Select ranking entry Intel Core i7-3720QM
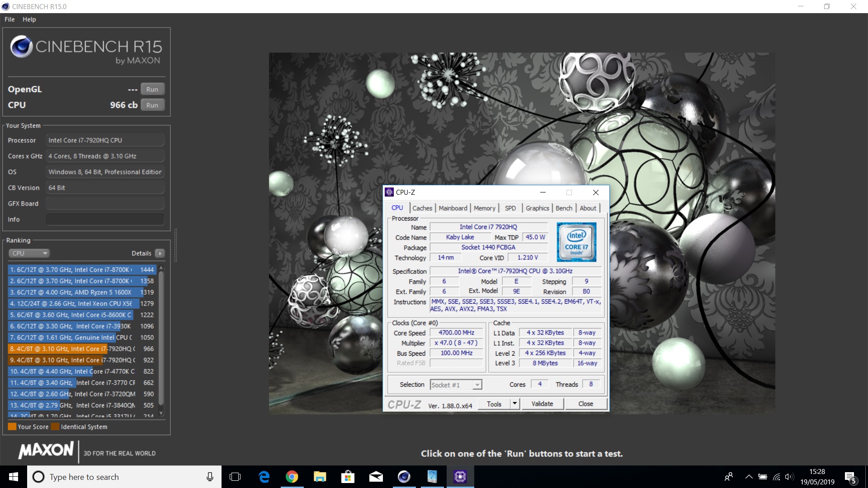868x488 pixels. 82,394
